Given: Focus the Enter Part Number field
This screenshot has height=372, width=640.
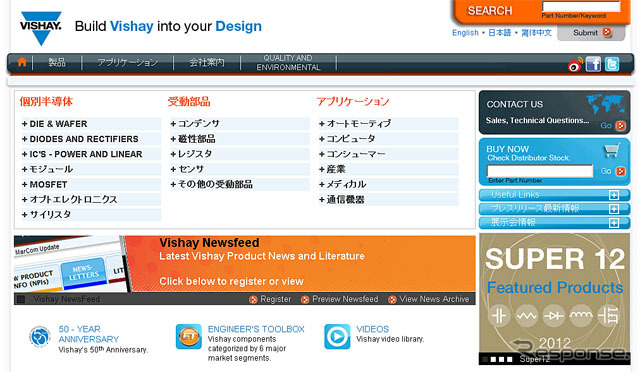Looking at the screenshot, I should tap(540, 171).
